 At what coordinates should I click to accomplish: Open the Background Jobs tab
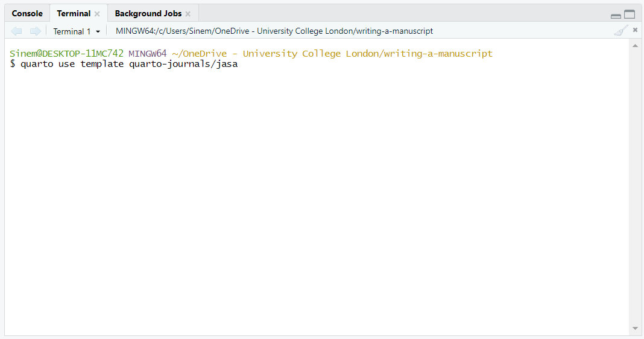[x=148, y=13]
